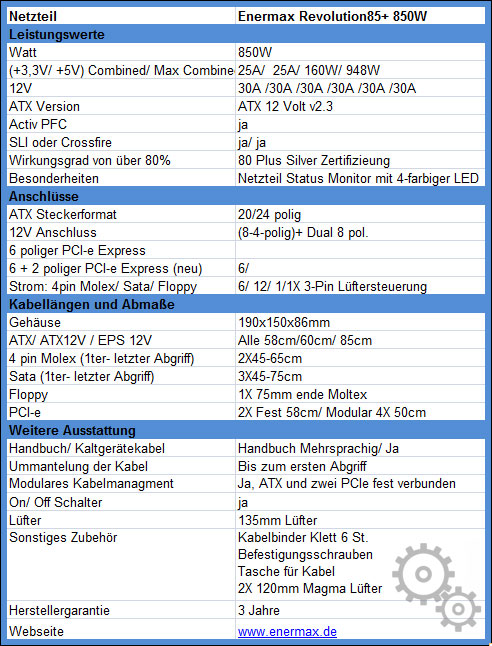
Task: Open the www.enermax.de website link
Action: [x=287, y=632]
